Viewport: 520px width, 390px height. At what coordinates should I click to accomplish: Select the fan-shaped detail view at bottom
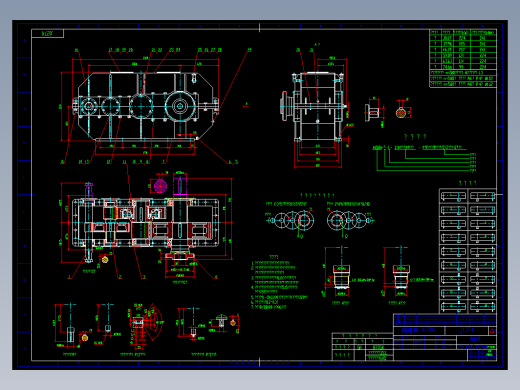145,327
